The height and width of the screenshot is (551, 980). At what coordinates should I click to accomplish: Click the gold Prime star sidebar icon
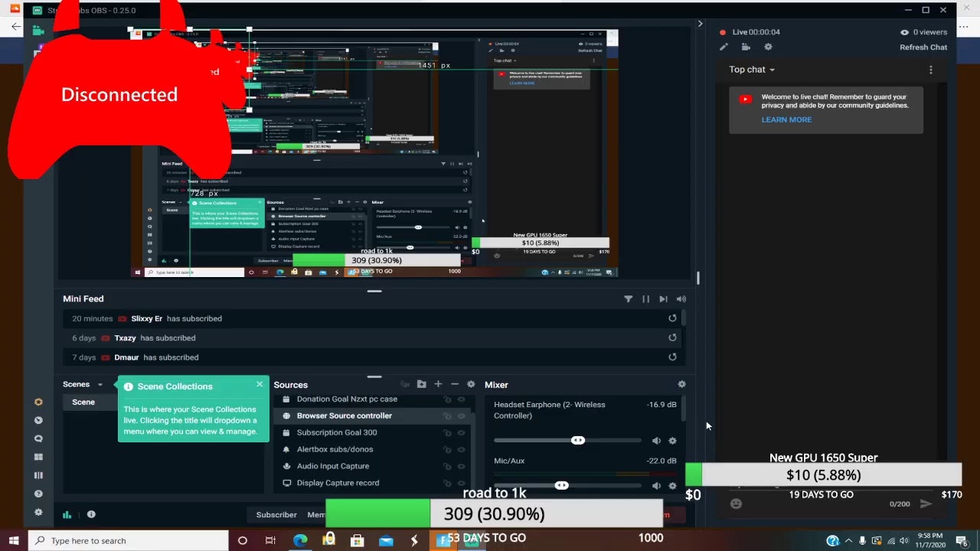38,402
